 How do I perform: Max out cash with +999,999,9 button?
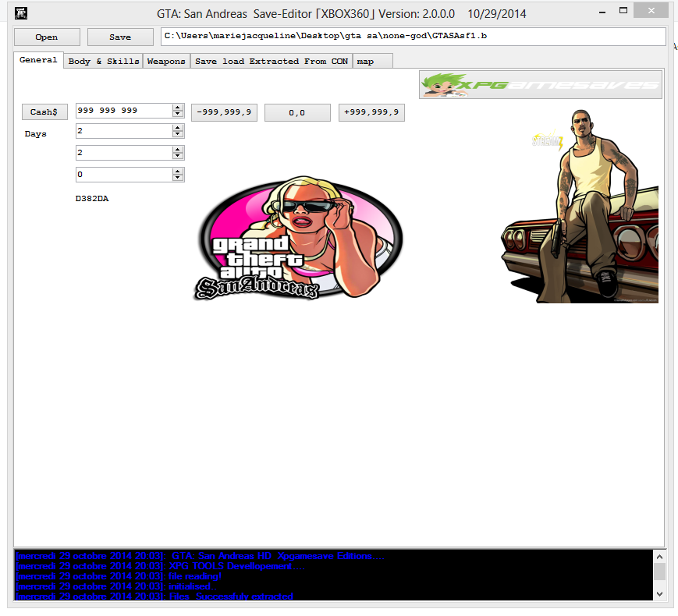pos(371,112)
